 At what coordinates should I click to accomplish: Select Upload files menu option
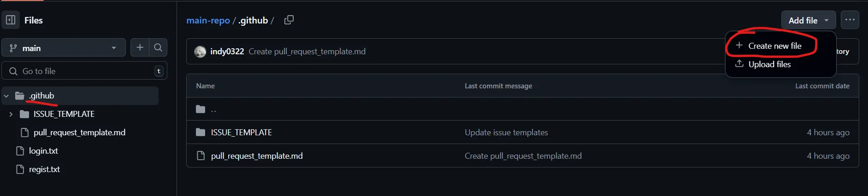coord(769,64)
